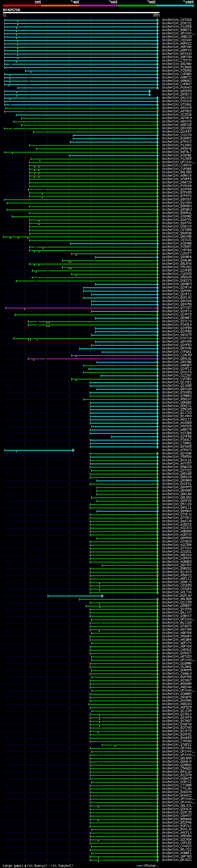Click the UniRef100_B7KHE8 label

pos(176,392)
